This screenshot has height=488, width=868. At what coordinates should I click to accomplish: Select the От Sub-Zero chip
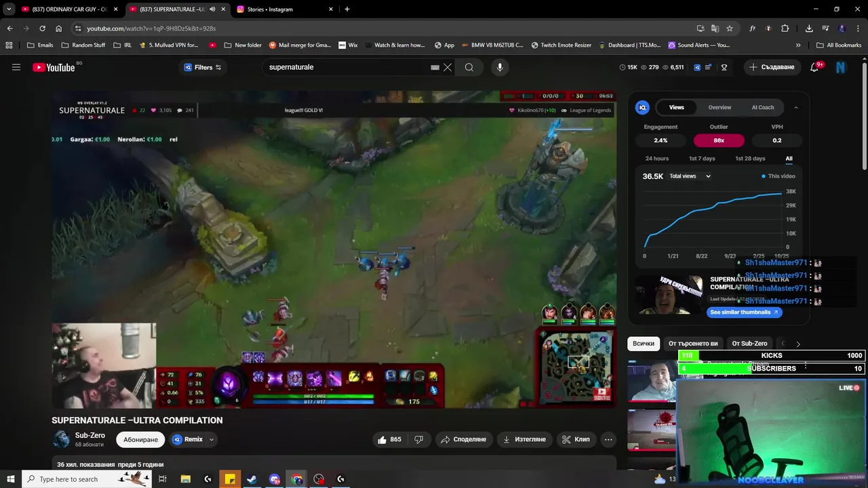(x=749, y=344)
